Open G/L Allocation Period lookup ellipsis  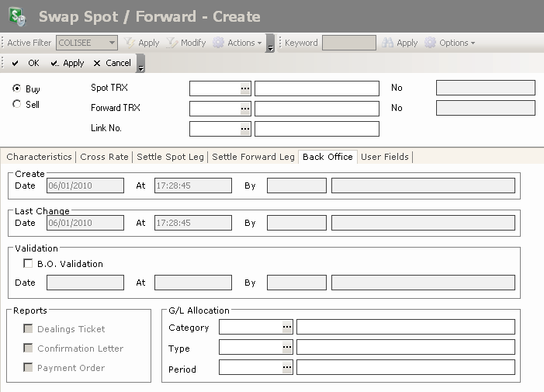[x=287, y=367]
